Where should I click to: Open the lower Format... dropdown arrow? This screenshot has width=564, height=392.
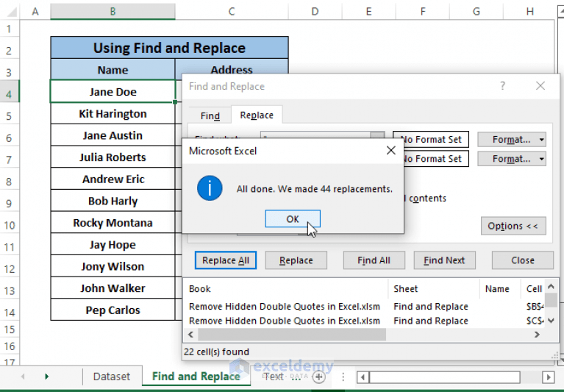541,159
